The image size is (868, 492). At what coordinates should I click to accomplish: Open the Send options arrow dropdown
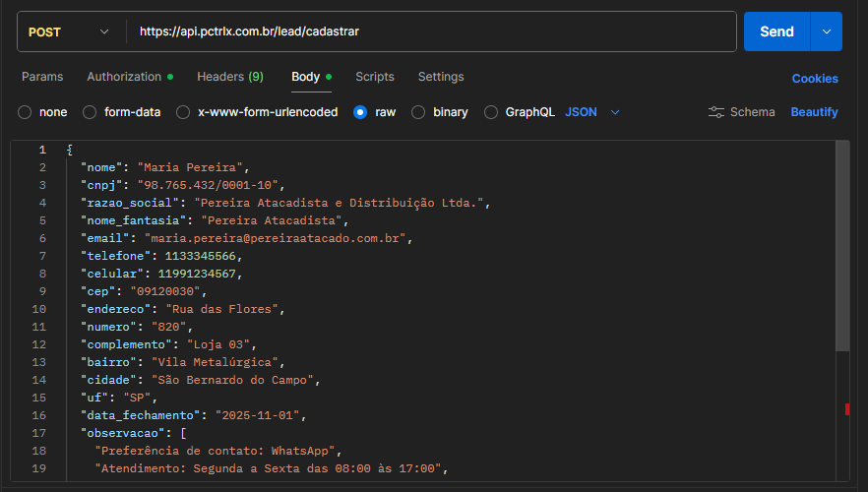826,31
